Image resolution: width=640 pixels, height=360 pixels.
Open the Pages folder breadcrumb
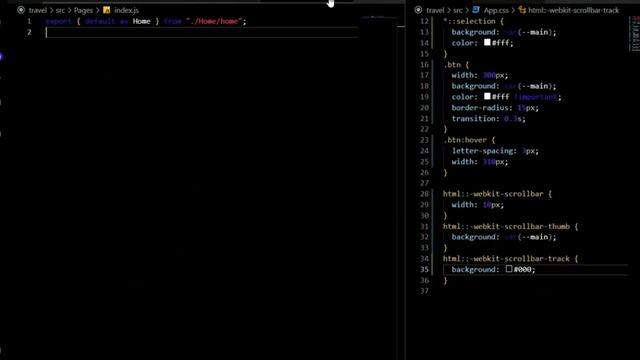[x=83, y=10]
